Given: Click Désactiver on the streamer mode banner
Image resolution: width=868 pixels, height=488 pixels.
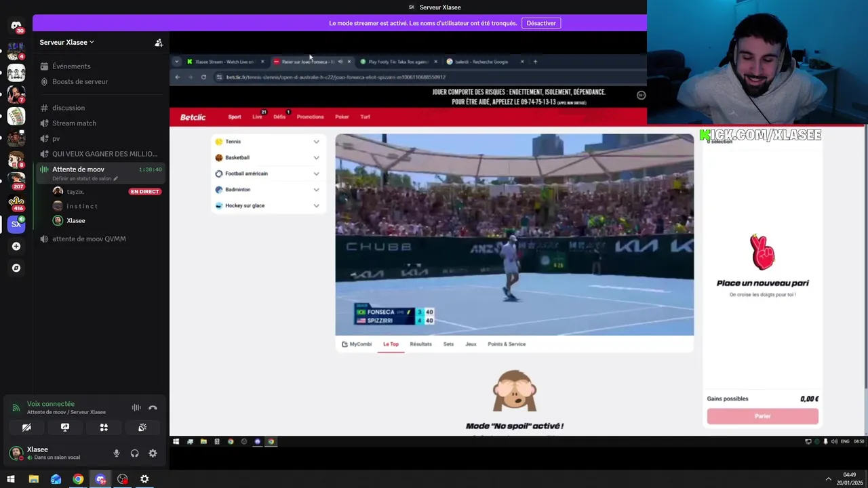Looking at the screenshot, I should (541, 23).
